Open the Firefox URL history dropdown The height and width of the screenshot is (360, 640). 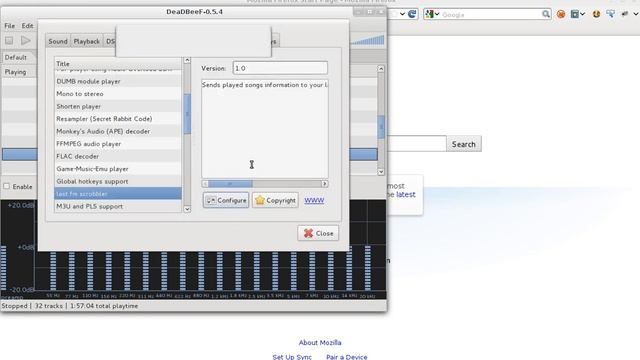click(x=402, y=14)
